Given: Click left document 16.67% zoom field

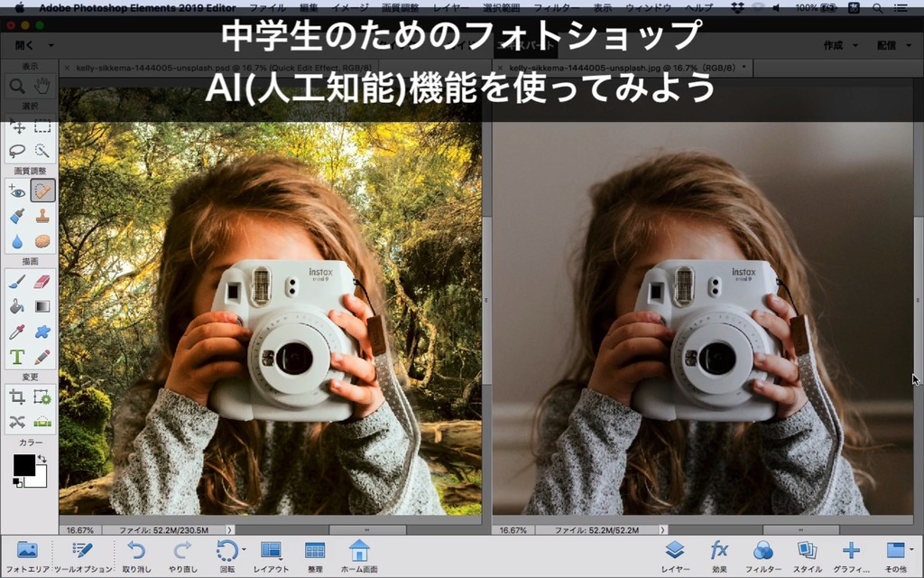Looking at the screenshot, I should 80,529.
